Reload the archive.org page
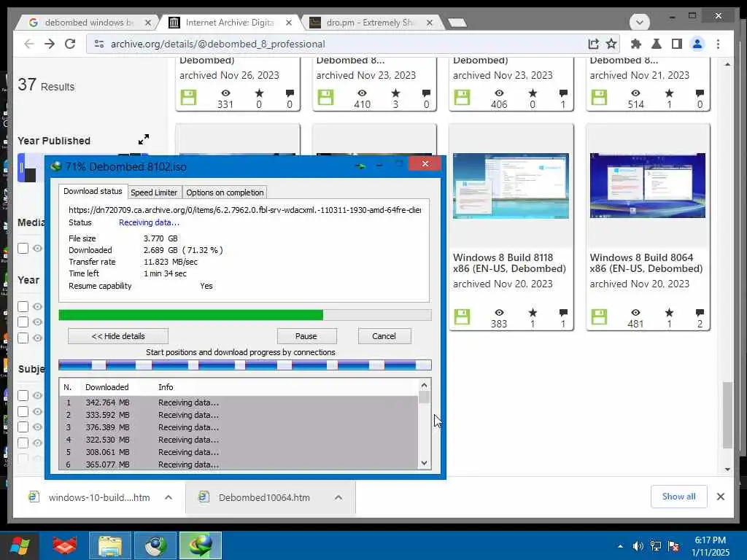The height and width of the screenshot is (560, 747). pos(70,44)
